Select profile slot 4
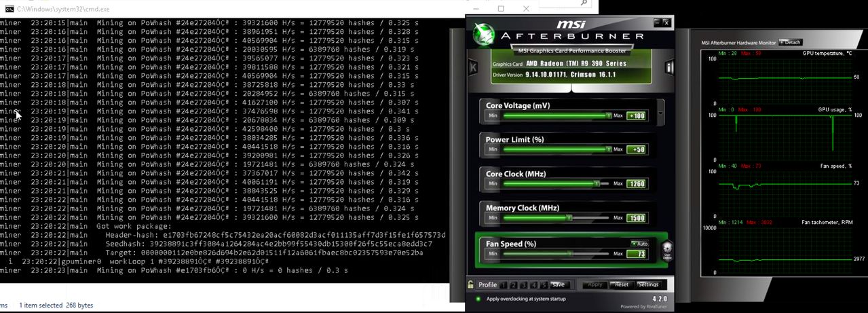868x313 pixels. click(x=534, y=284)
